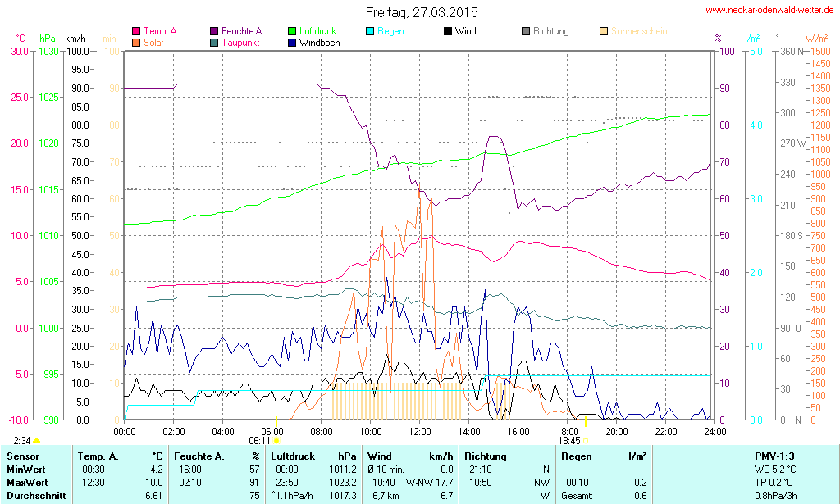Viewport: 840px width, 504px height.
Task: Click the PMV-1:3 header in table
Action: [775, 456]
